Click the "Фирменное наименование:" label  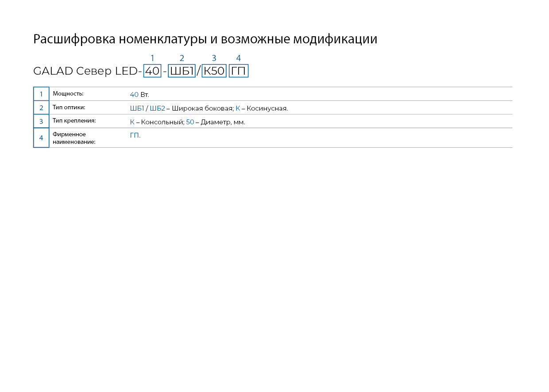tap(73, 138)
